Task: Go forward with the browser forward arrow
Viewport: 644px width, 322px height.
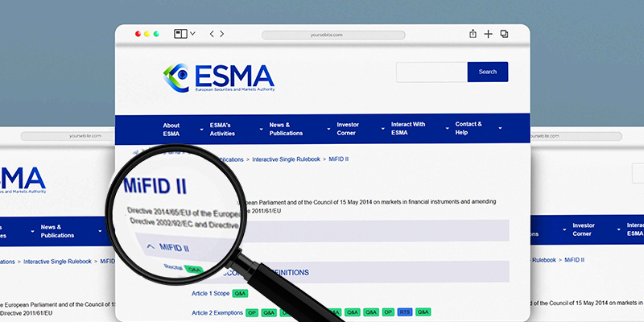Action: 222,34
